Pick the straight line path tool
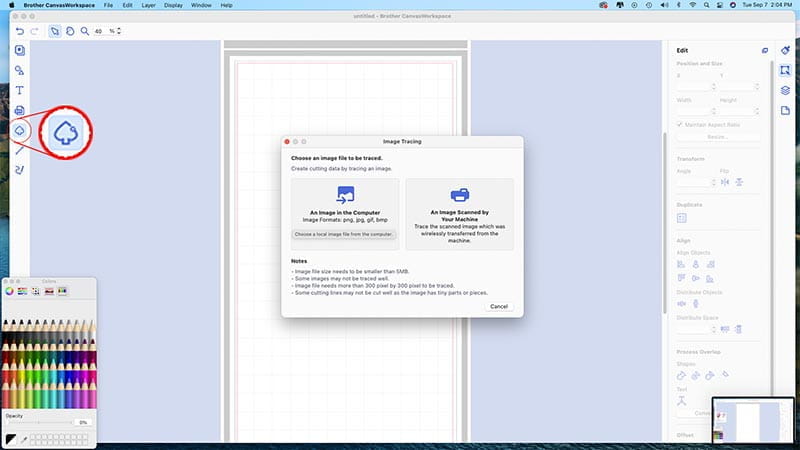This screenshot has width=800, height=450. (x=19, y=150)
